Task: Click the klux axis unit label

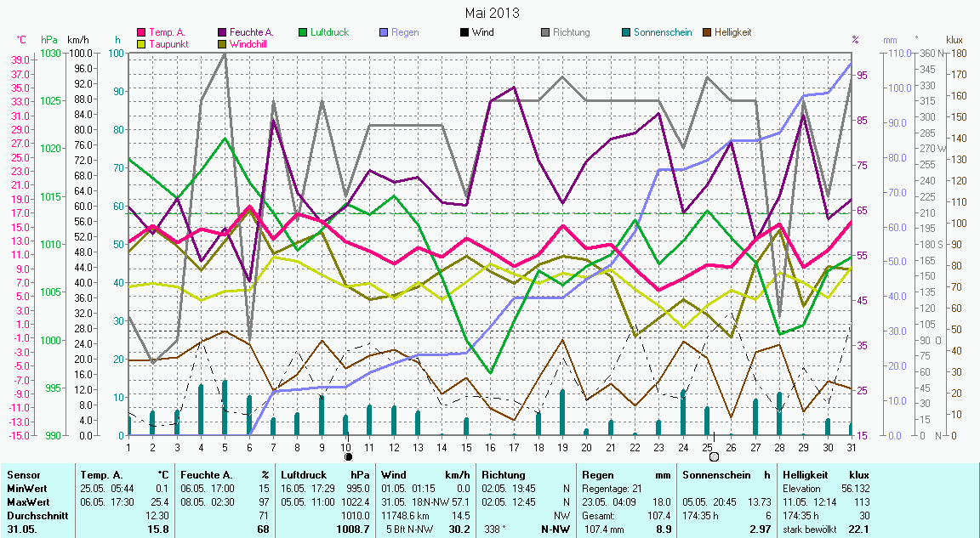Action: (954, 40)
